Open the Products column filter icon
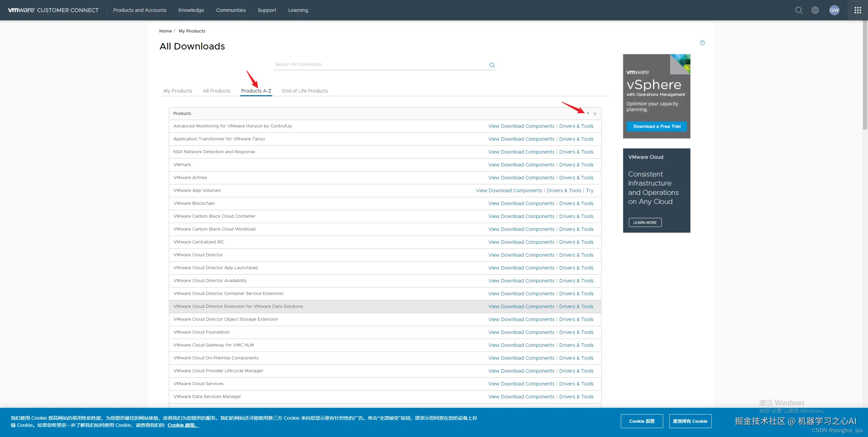 [x=595, y=114]
